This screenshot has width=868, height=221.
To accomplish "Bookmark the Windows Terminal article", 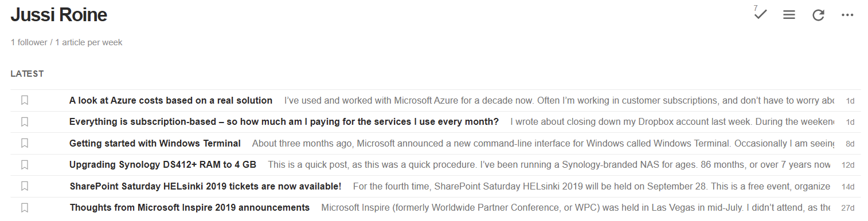I will click(x=25, y=143).
